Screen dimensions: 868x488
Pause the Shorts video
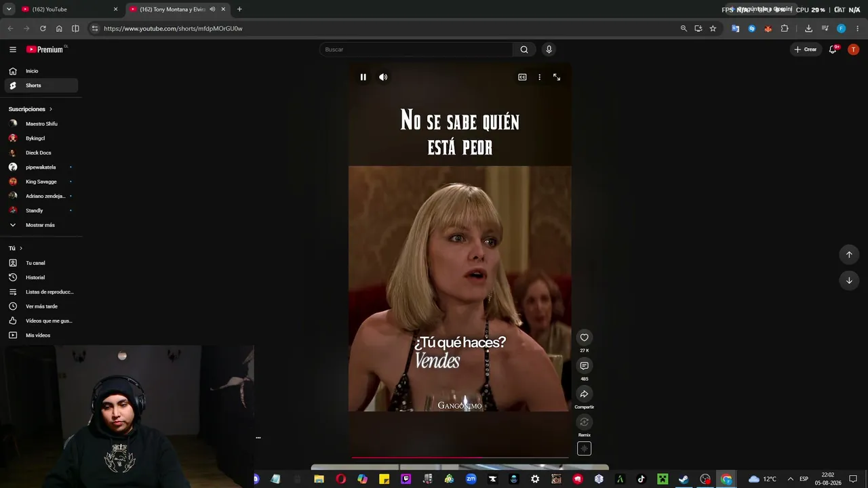tap(363, 77)
